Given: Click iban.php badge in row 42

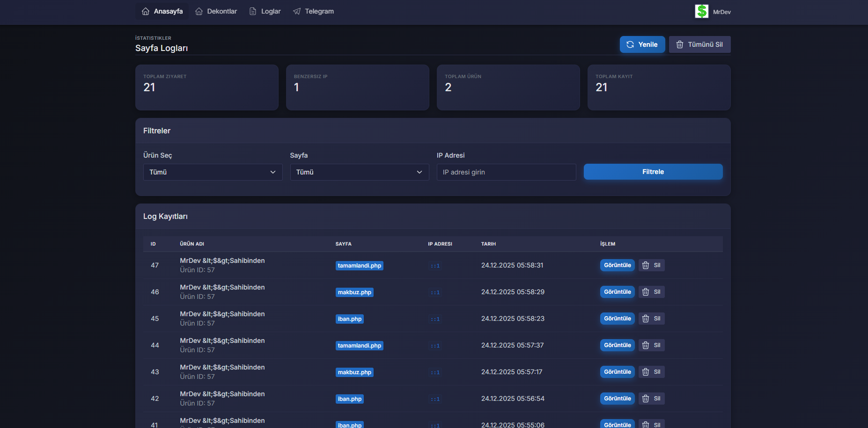Looking at the screenshot, I should tap(350, 399).
